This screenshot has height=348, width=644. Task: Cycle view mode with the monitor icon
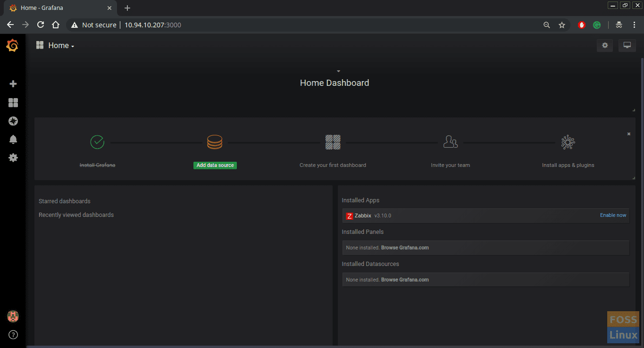click(627, 45)
